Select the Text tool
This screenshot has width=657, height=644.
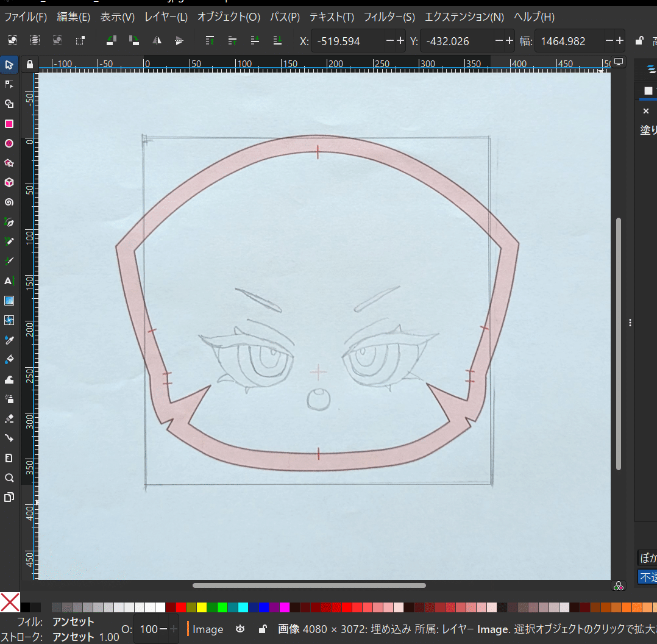click(9, 281)
